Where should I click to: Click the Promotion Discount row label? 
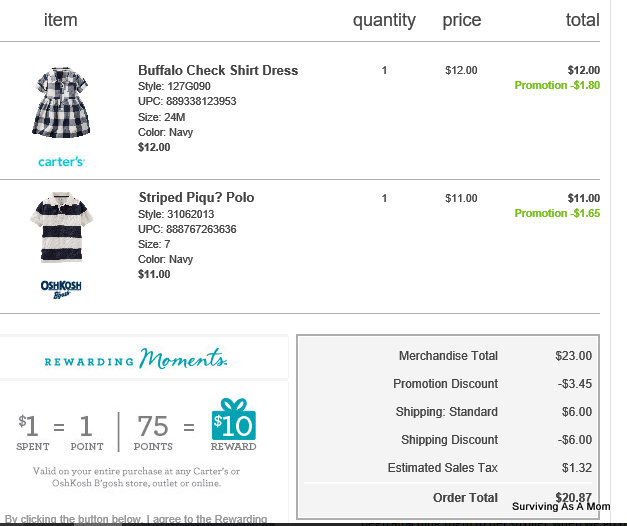tap(445, 384)
